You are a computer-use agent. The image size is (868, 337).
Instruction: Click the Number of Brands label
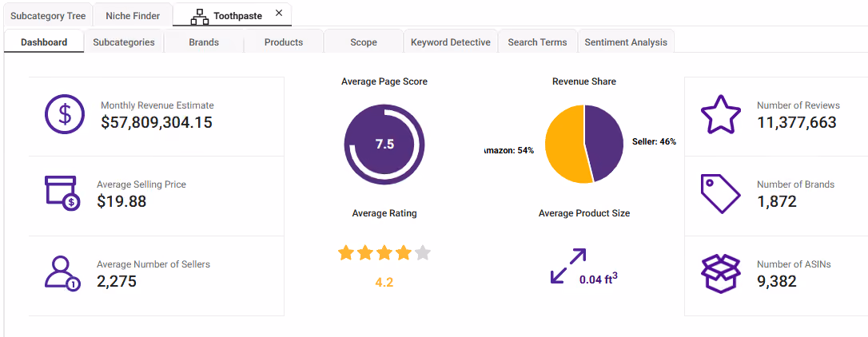(795, 184)
